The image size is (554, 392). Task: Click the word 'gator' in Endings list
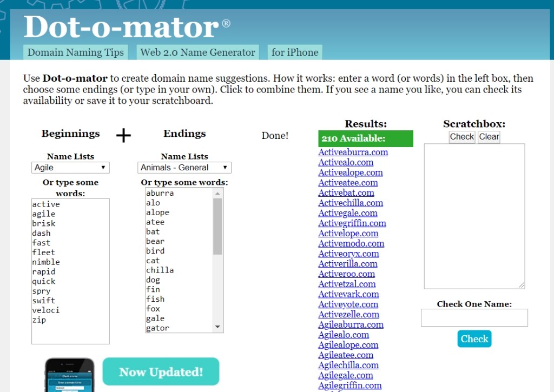(157, 328)
